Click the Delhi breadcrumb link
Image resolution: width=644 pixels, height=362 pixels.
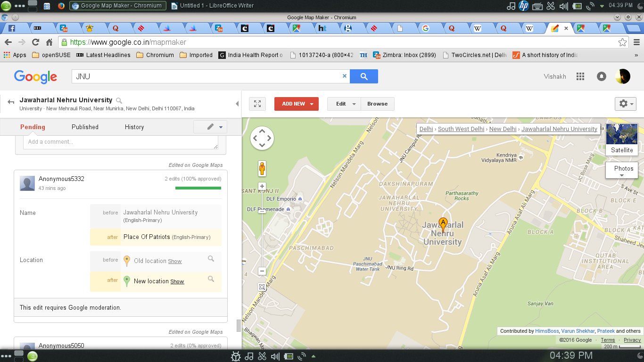click(x=426, y=129)
